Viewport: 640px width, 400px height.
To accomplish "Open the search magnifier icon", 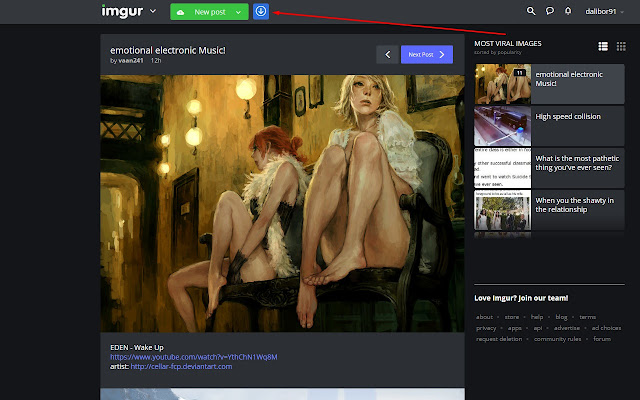I will pos(531,11).
